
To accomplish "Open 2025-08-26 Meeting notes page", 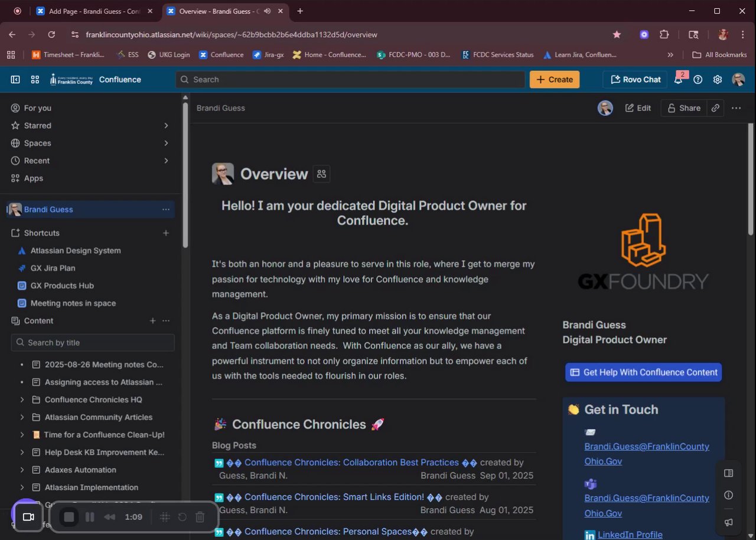I will click(x=104, y=365).
